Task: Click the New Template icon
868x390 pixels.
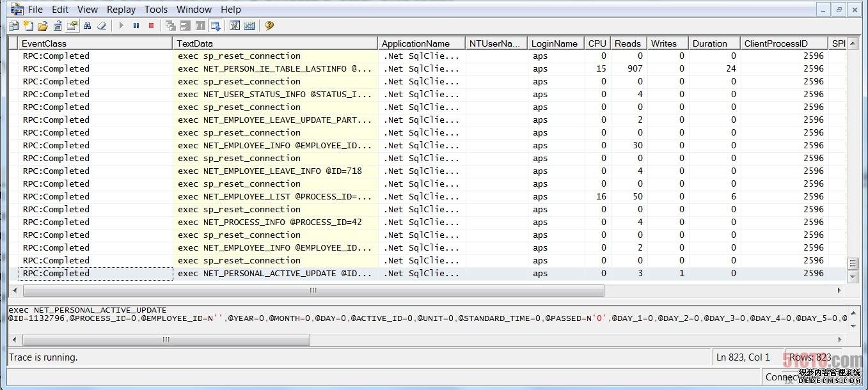Action: 28,26
